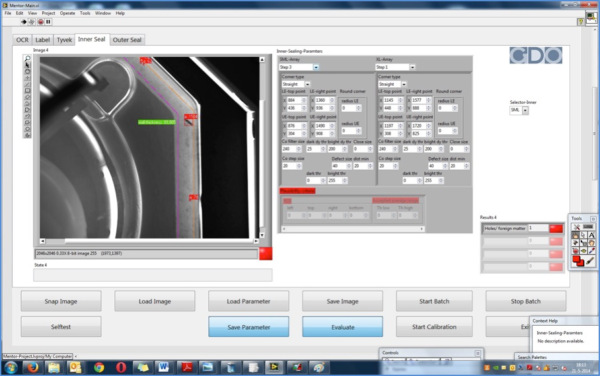Select the rectangle ROI tool beside the image
600x376 pixels.
27,91
